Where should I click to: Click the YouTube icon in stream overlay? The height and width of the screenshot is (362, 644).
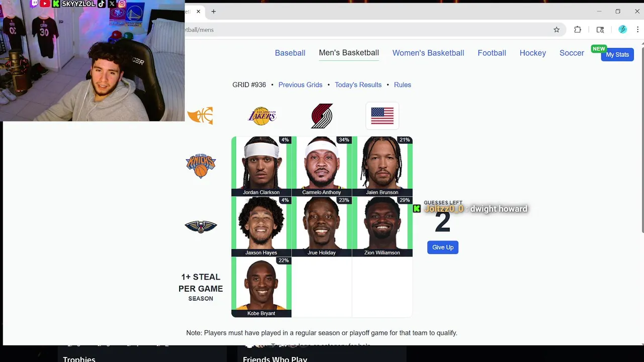pos(45,4)
